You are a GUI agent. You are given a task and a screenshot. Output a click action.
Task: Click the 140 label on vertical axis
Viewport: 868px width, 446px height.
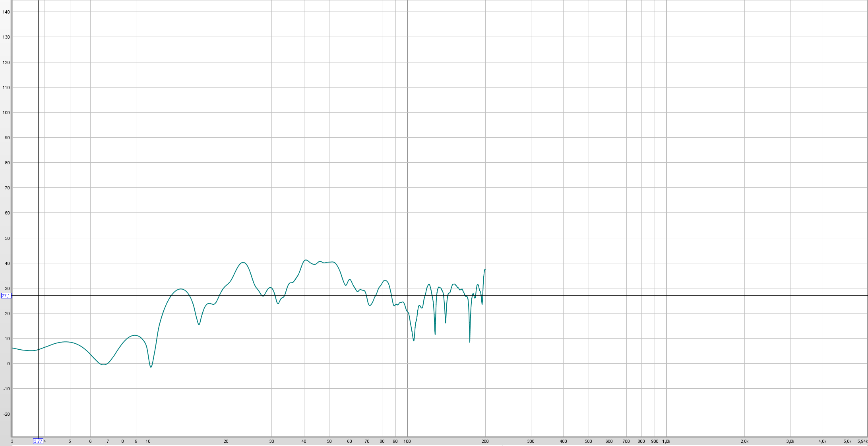click(6, 12)
